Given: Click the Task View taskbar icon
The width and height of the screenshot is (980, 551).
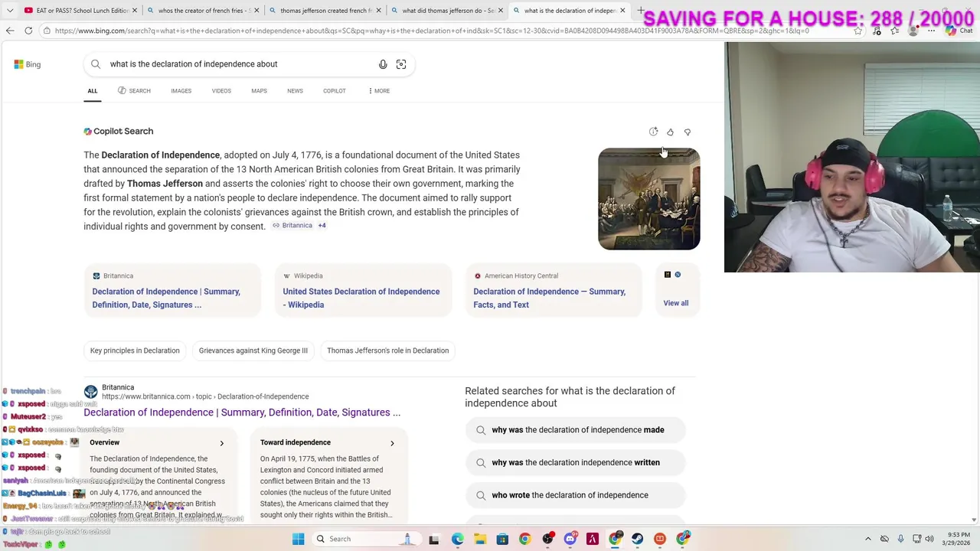Looking at the screenshot, I should coord(434,539).
